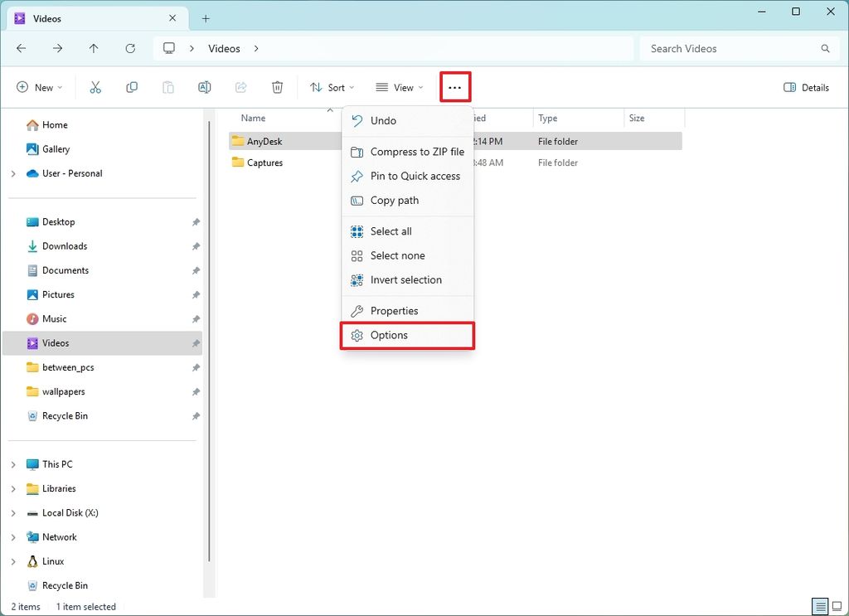Open the See more three-dots button

455,87
